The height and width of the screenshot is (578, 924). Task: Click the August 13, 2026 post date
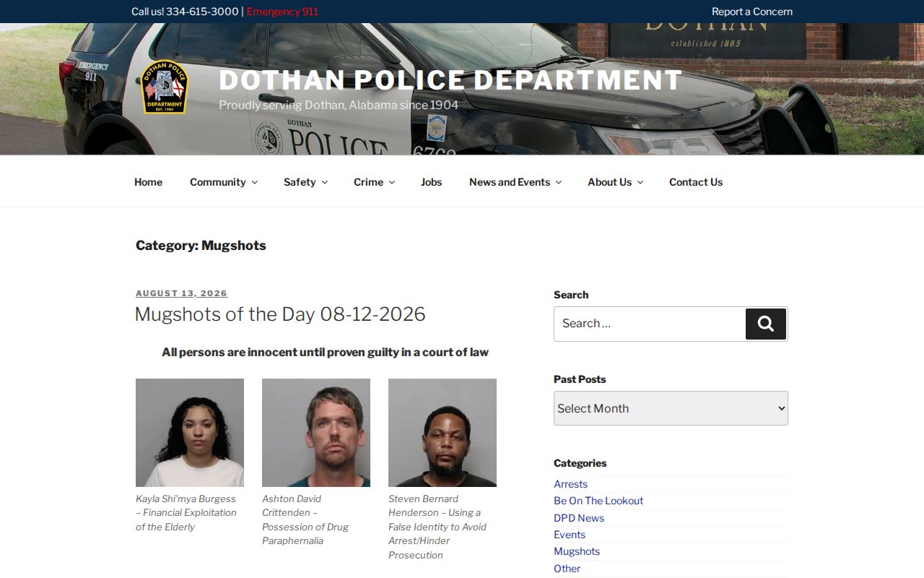[182, 293]
